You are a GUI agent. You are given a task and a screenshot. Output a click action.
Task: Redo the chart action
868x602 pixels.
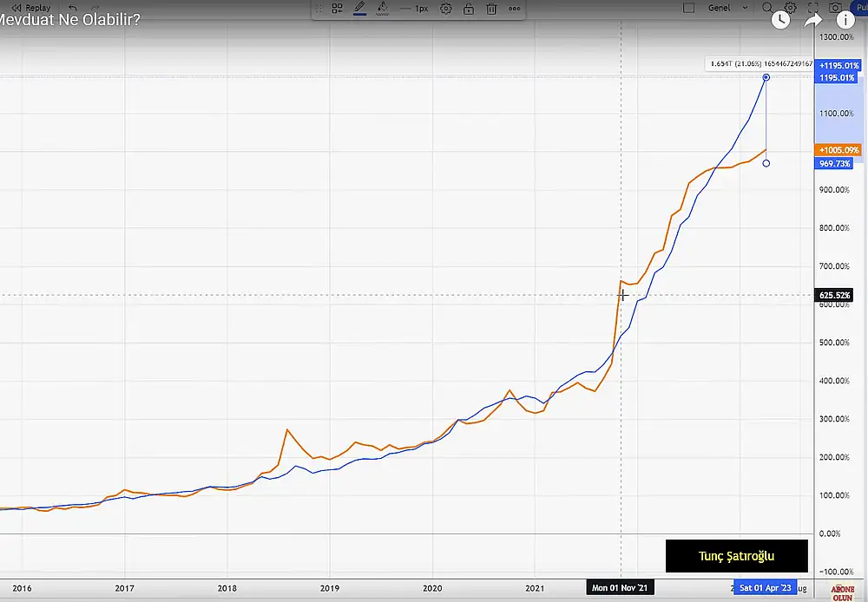pyautogui.click(x=95, y=8)
